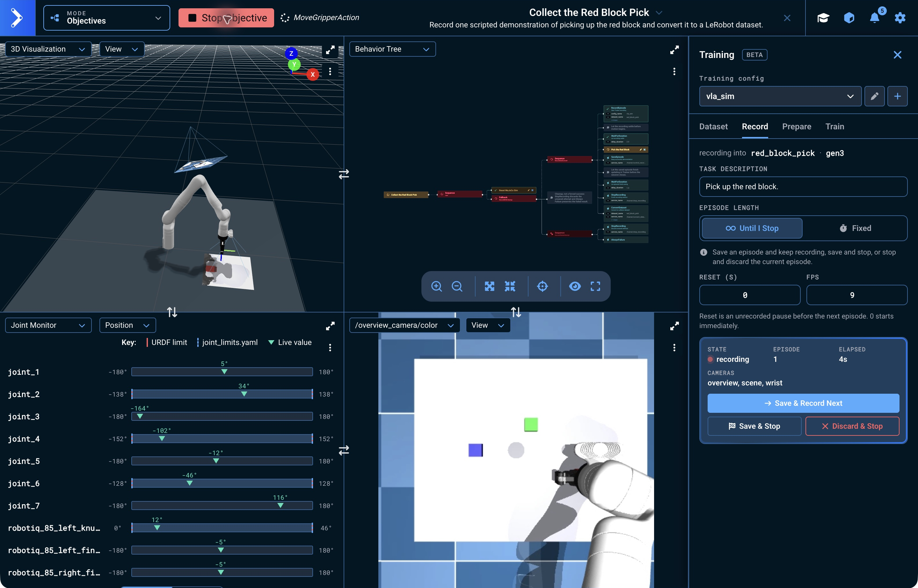
Task: Click the fullscreen frame icon in tree toolbar
Action: pyautogui.click(x=595, y=286)
